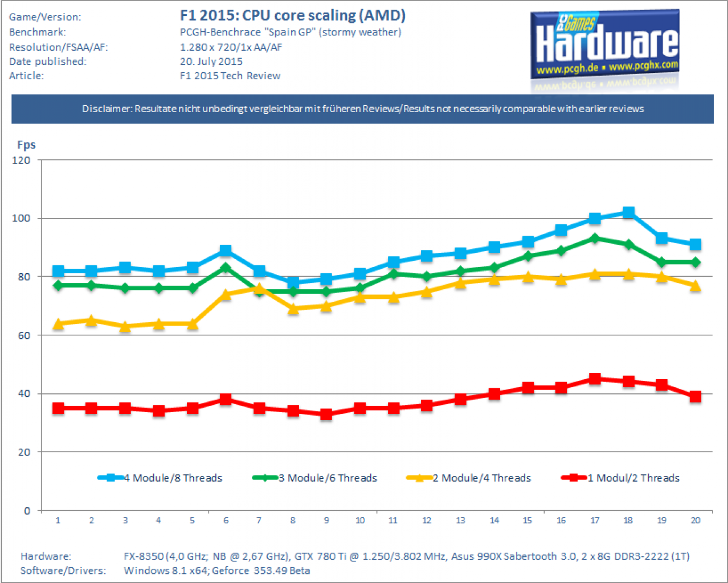
Task: Click the green diamond marker at point 6
Action: point(226,268)
